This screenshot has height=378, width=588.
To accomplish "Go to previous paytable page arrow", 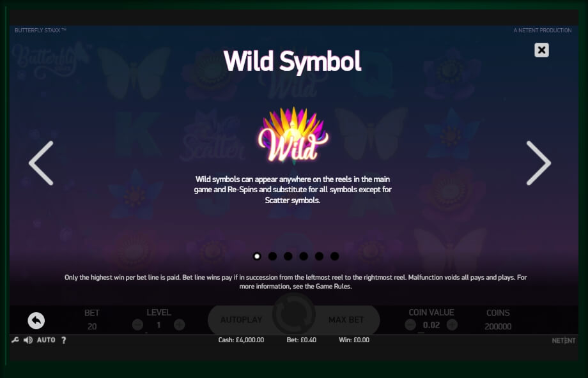I will coord(41,163).
